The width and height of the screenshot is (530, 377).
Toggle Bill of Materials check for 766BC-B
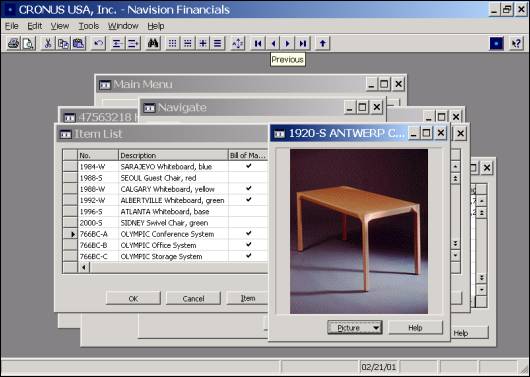pyautogui.click(x=249, y=244)
